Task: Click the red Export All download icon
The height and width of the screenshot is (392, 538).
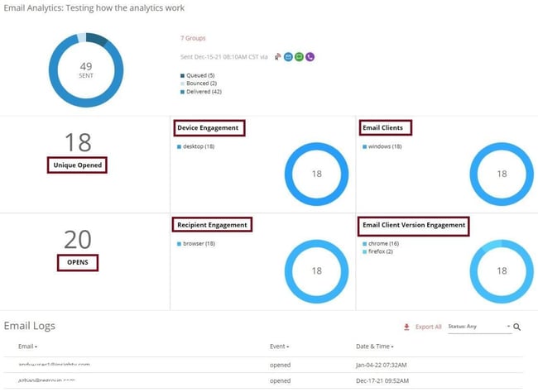Action: point(406,327)
